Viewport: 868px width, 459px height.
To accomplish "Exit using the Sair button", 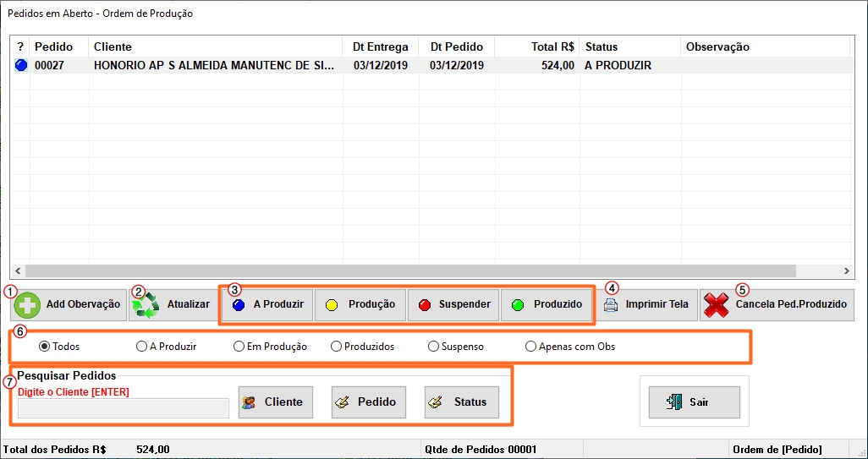I will (x=694, y=402).
